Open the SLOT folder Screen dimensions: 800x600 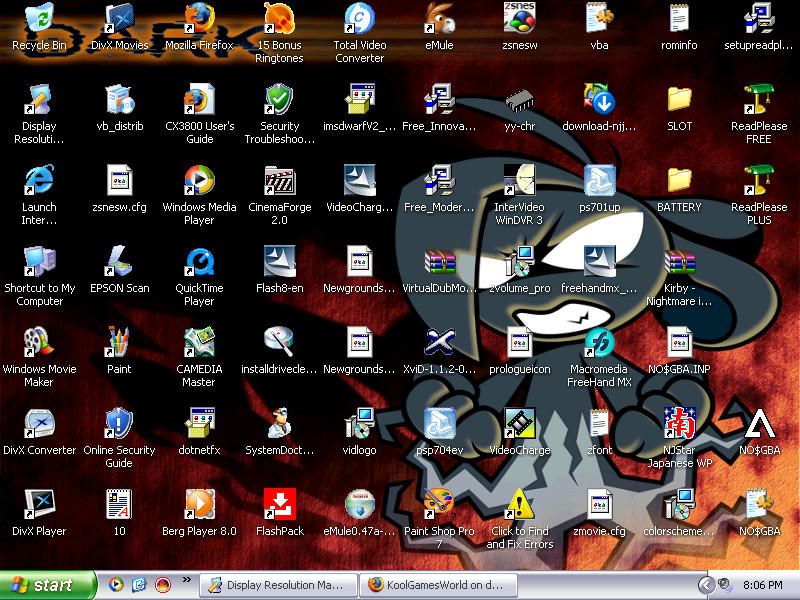[679, 99]
